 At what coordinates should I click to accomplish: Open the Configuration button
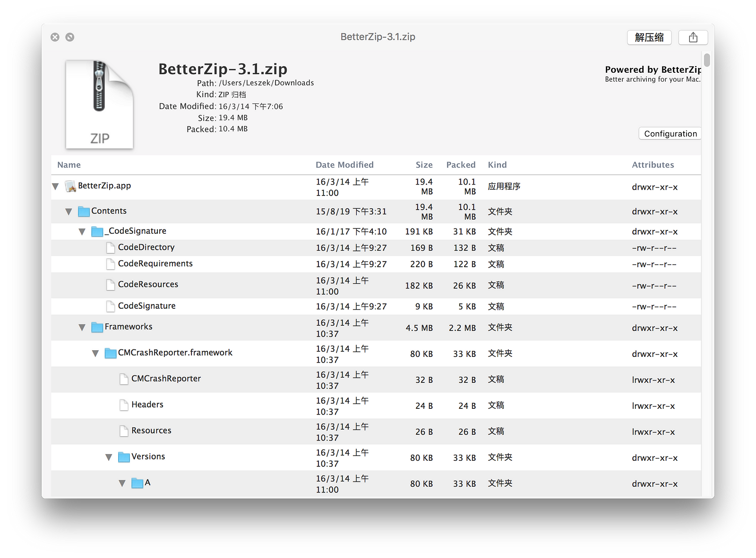[x=670, y=134]
